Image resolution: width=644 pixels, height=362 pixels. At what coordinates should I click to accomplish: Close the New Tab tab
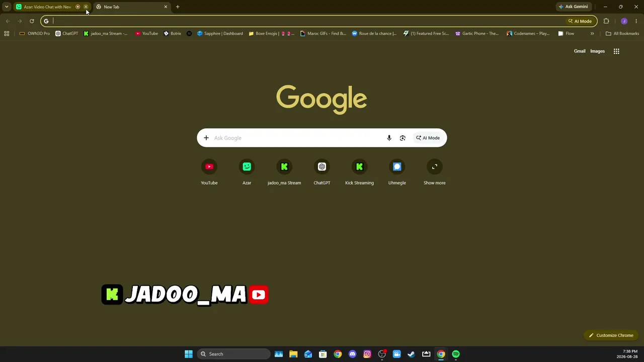[x=166, y=7]
